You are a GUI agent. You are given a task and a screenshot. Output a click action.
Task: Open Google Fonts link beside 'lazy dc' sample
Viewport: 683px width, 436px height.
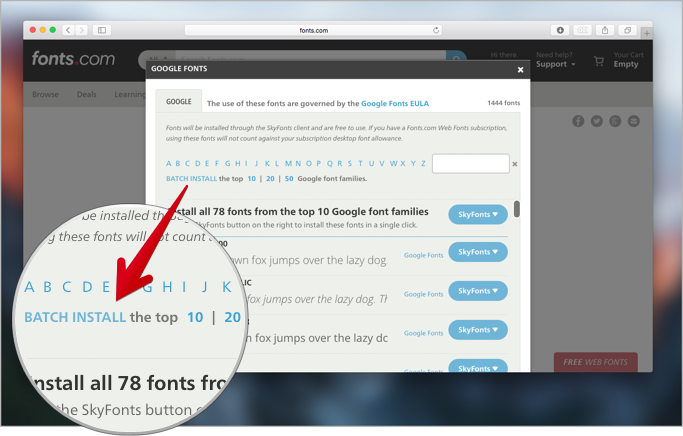pyautogui.click(x=423, y=333)
